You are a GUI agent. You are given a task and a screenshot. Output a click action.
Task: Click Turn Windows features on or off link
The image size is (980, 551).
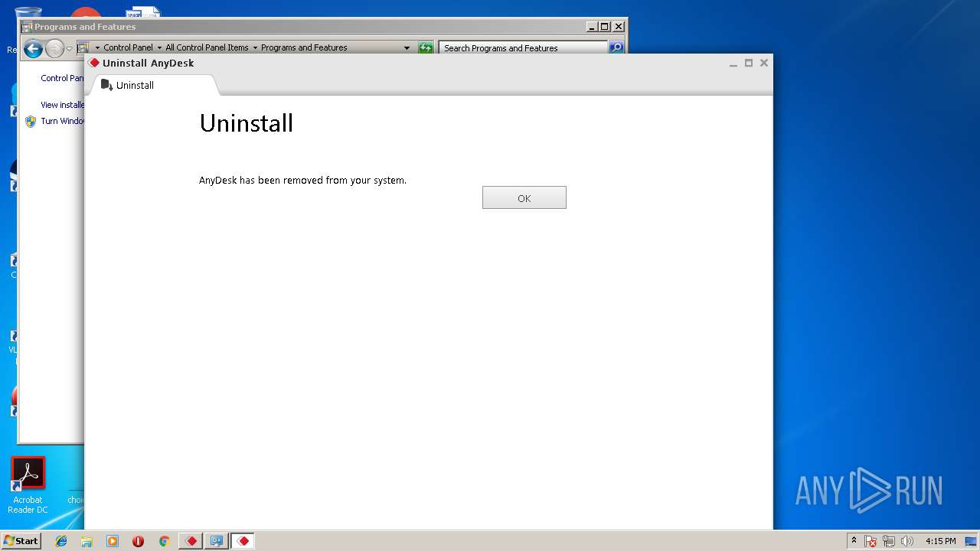(x=62, y=121)
